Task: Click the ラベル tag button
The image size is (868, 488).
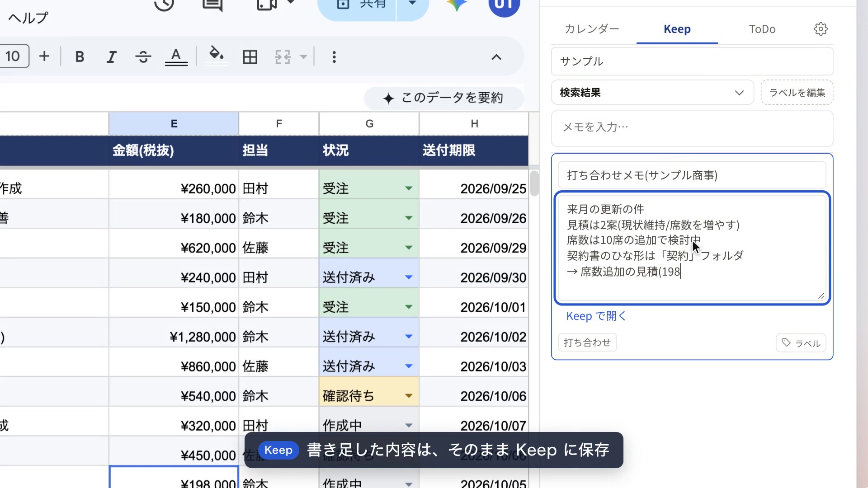Action: point(801,343)
